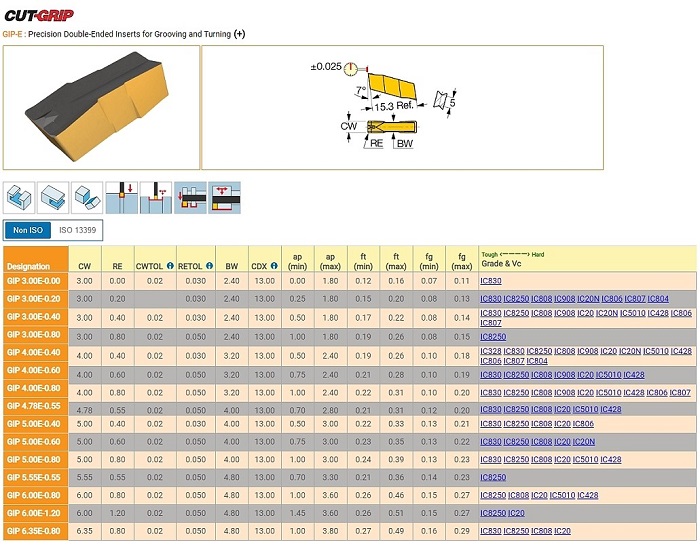
Task: Select the last side turning operation icon
Action: pyautogui.click(x=224, y=196)
